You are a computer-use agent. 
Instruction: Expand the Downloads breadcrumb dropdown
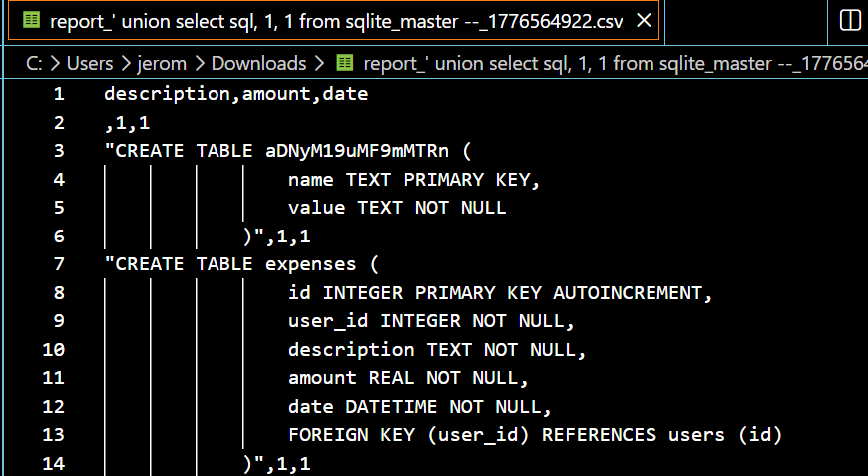[x=258, y=63]
